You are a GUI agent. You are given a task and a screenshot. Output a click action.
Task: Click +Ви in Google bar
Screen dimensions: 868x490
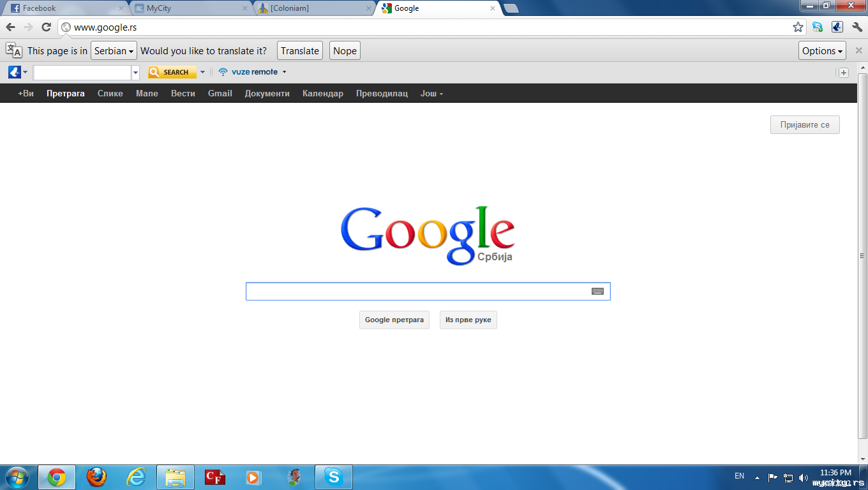[26, 93]
